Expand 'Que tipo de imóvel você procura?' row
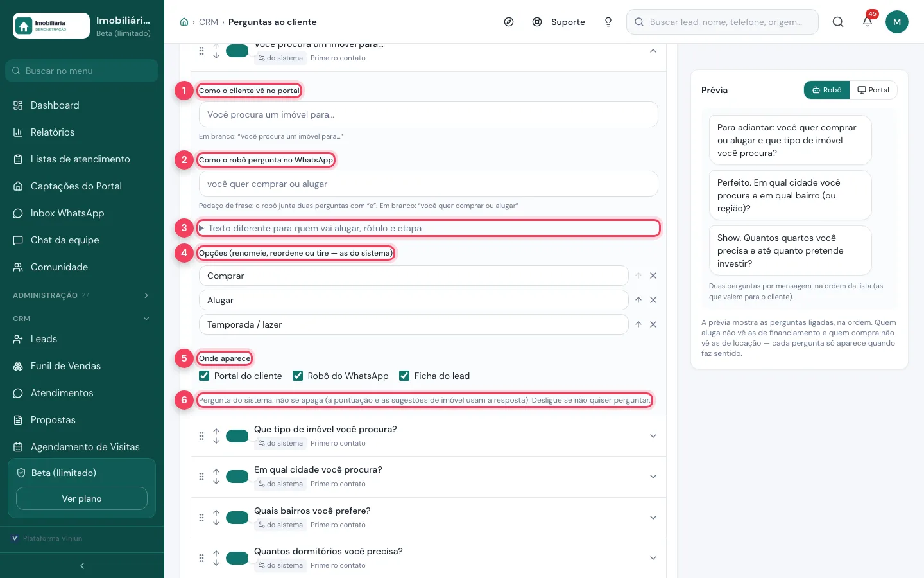The image size is (924, 578). (x=653, y=436)
